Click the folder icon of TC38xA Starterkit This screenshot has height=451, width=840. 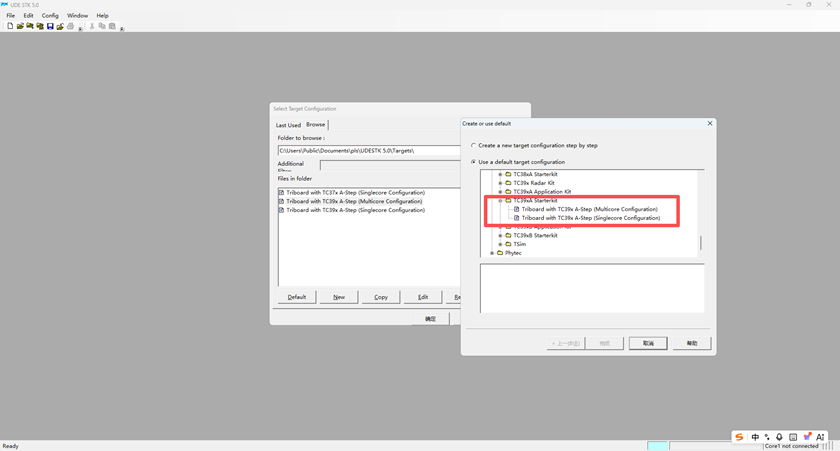click(x=508, y=174)
